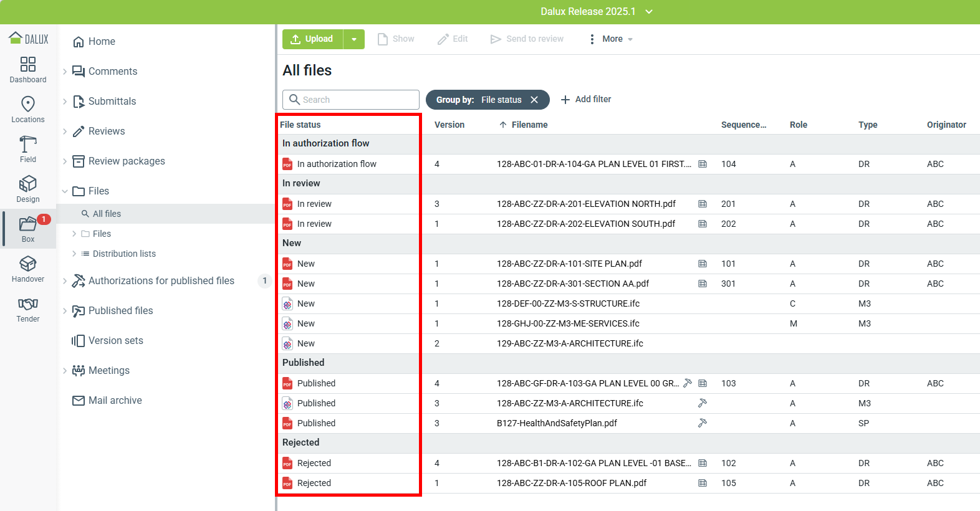Click the sheet icon next to ELEVATION NORTH.pdf
This screenshot has height=511, width=980.
pyautogui.click(x=703, y=204)
